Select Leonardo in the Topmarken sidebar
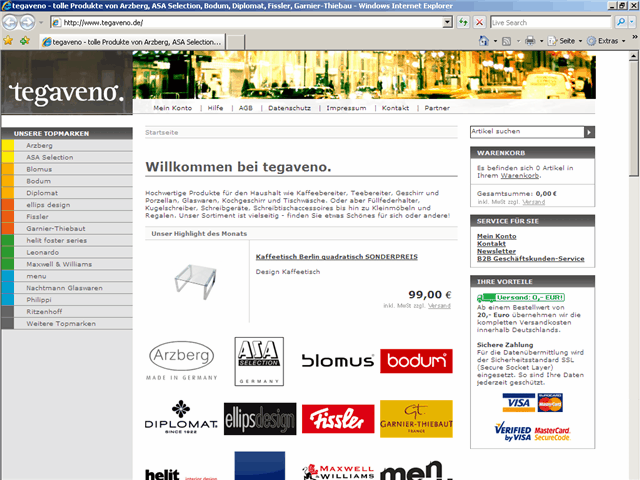The width and height of the screenshot is (640, 480). pos(67,252)
